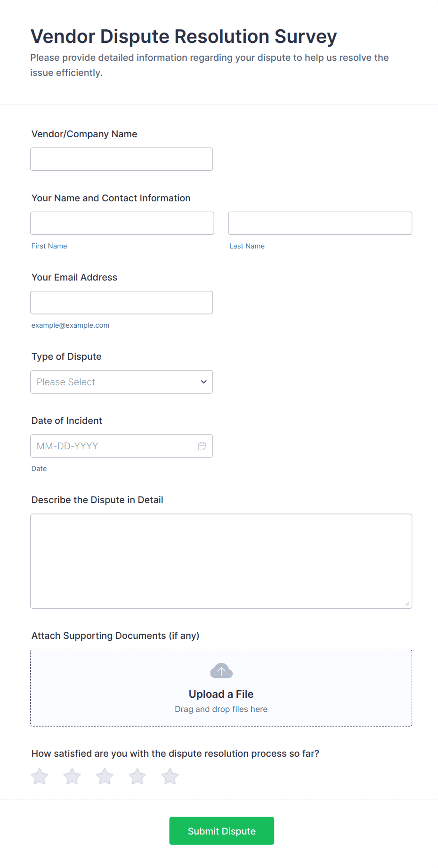
Task: Select the first star rating icon
Action: point(40,776)
